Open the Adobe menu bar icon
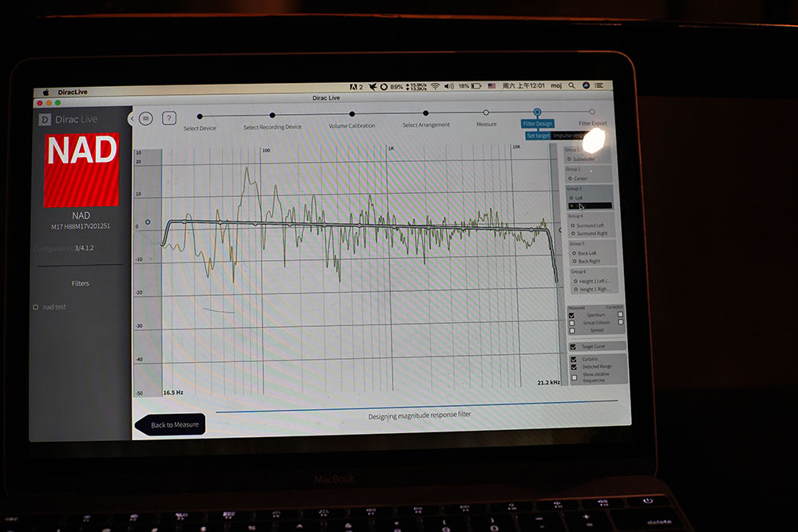Viewport: 798px width, 532px height. click(x=356, y=87)
